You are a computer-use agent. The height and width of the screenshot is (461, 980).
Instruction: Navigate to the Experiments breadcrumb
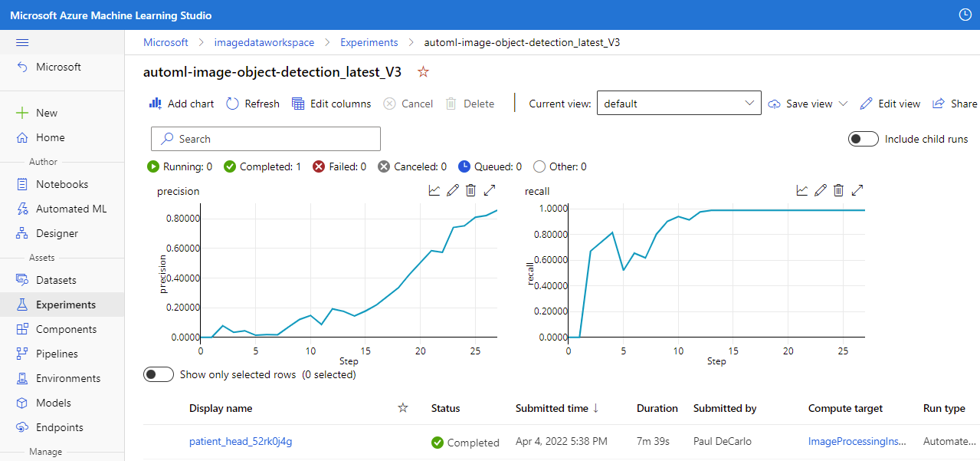pyautogui.click(x=369, y=42)
